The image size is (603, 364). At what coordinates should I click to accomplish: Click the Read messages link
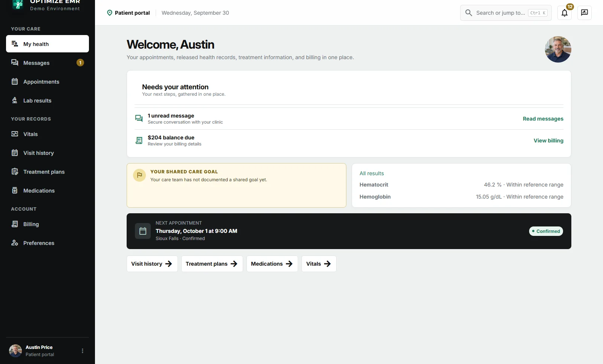[543, 119]
